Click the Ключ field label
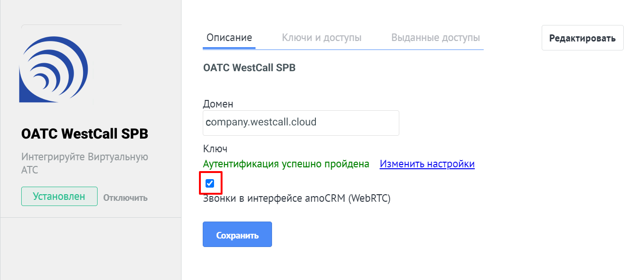This screenshot has width=644, height=280. coord(215,149)
